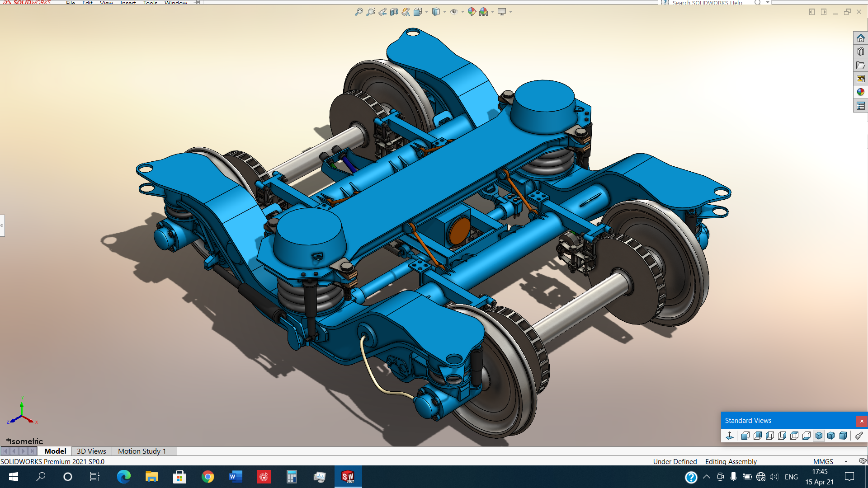The height and width of the screenshot is (488, 868).
Task: Select the highlighted Isometric view icon
Action: pos(819,436)
